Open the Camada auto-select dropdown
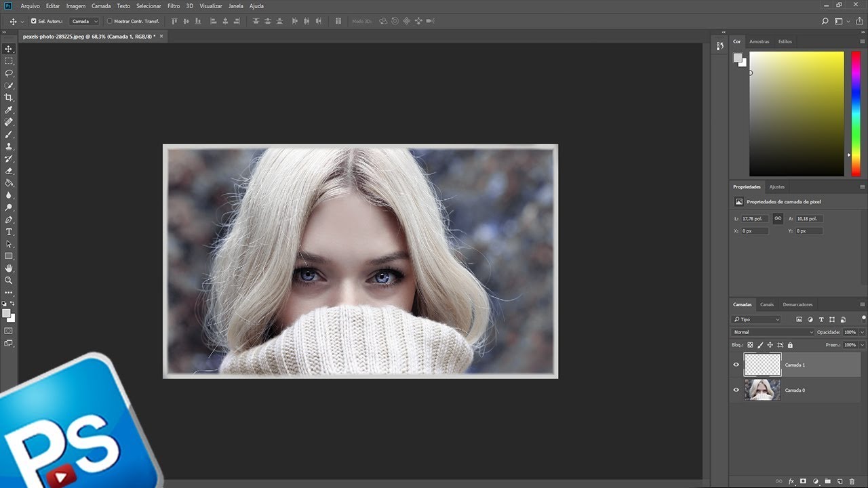868x488 pixels. [85, 21]
